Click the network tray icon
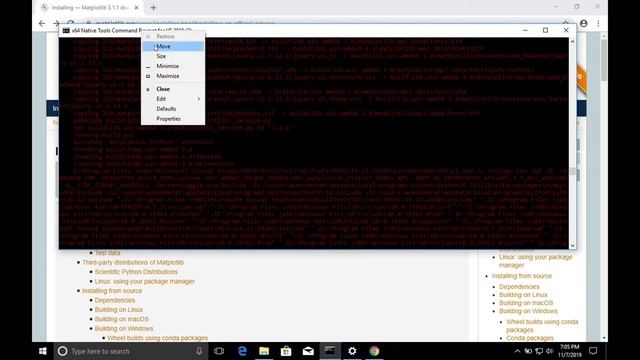 click(539, 351)
